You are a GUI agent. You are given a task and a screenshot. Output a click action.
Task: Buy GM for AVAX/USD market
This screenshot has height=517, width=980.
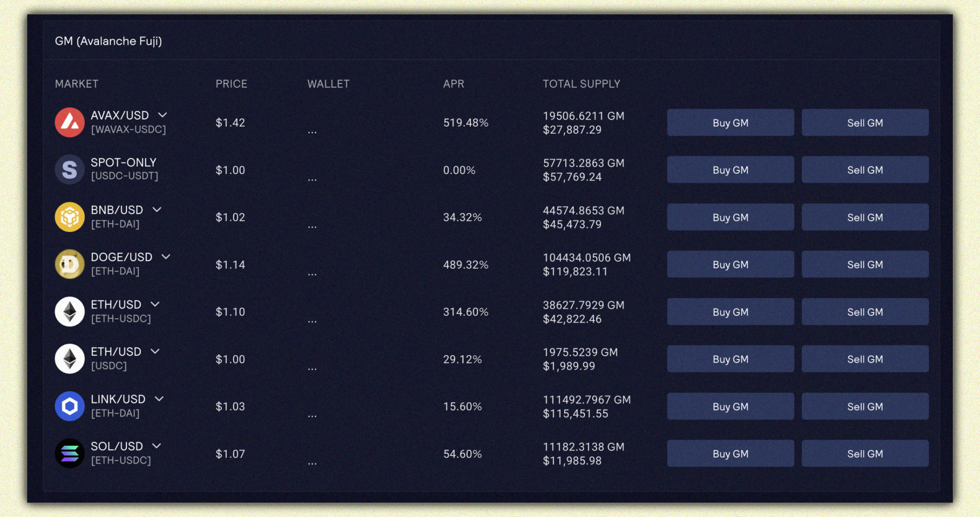tap(731, 123)
